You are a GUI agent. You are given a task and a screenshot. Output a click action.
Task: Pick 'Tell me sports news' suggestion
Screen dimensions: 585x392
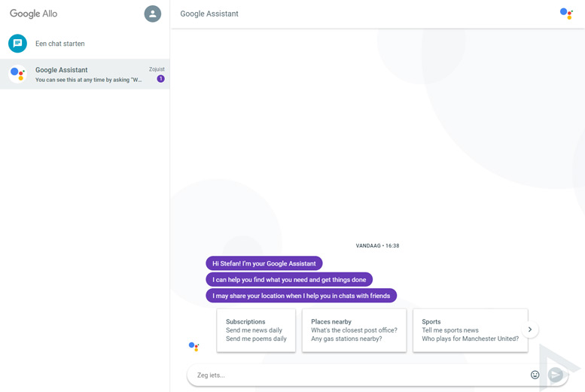pyautogui.click(x=450, y=330)
